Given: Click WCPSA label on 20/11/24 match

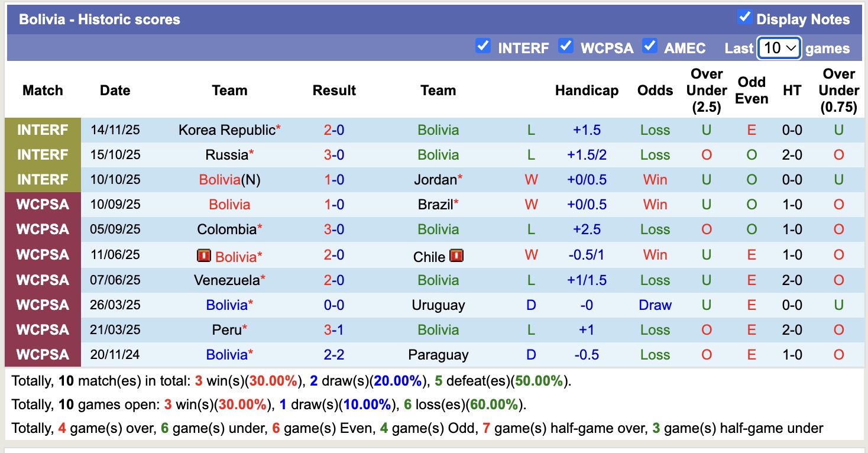Looking at the screenshot, I should tap(43, 355).
